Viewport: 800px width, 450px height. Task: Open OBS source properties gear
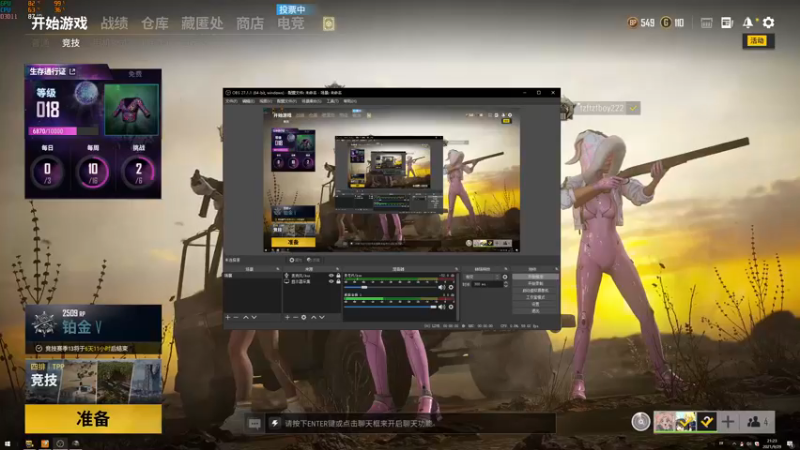click(304, 317)
